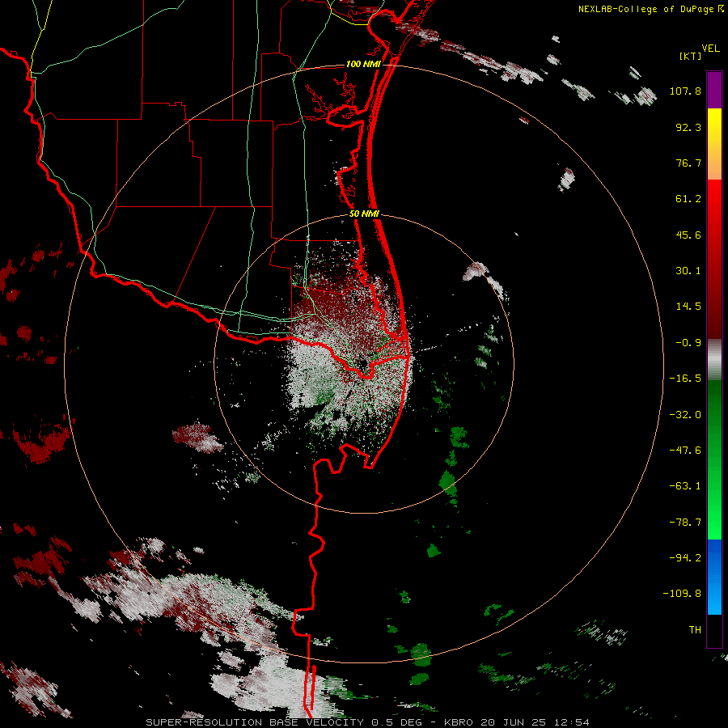Image resolution: width=728 pixels, height=728 pixels.
Task: Click the 30.1 velocity scale value
Action: click(688, 271)
